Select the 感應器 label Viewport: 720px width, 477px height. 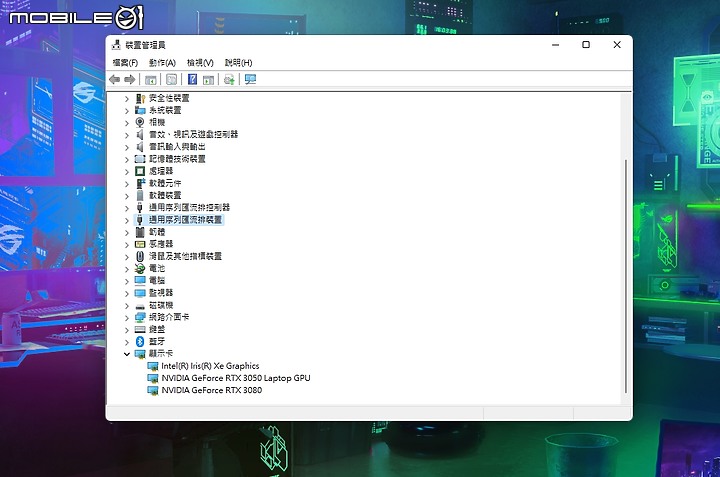161,244
